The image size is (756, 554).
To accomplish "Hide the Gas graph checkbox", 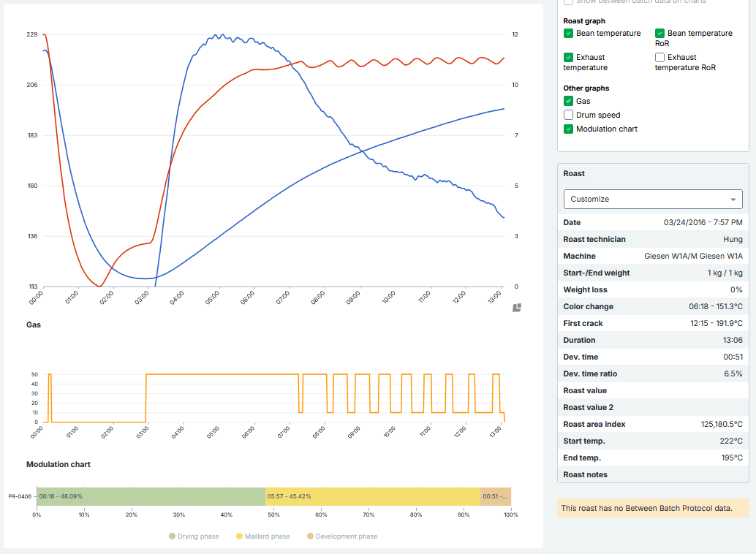I will [x=568, y=102].
